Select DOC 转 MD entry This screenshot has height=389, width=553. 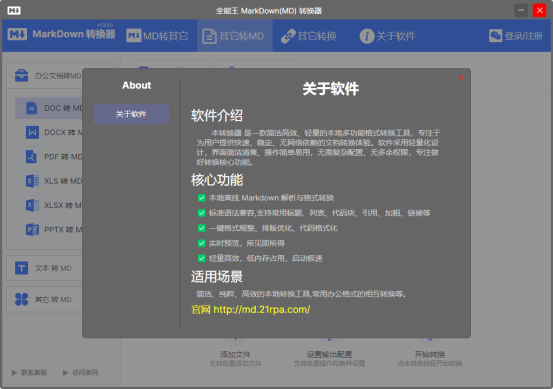(49, 108)
